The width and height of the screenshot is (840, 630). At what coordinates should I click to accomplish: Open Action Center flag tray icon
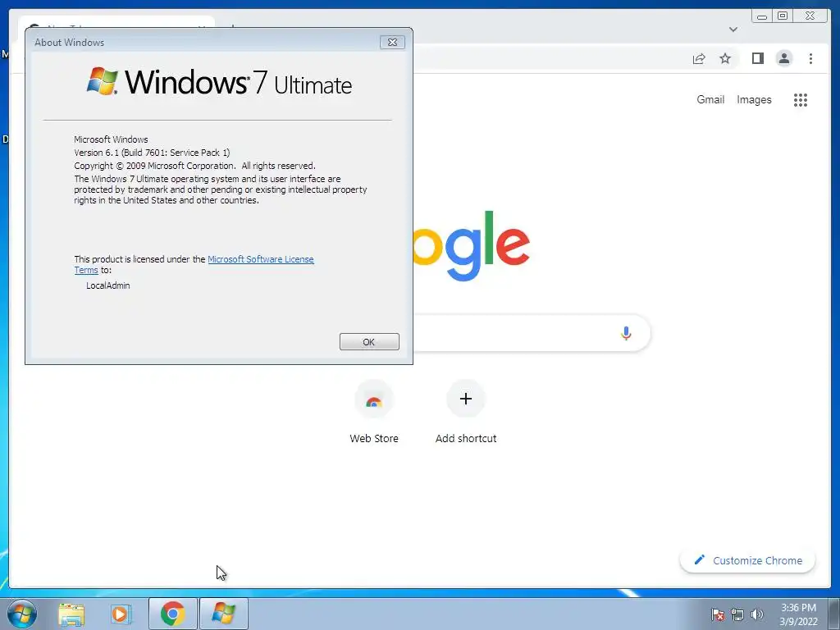718,614
